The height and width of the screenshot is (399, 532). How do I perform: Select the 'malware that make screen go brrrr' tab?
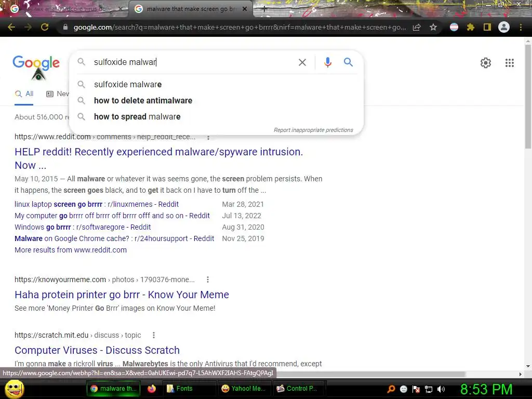190,9
